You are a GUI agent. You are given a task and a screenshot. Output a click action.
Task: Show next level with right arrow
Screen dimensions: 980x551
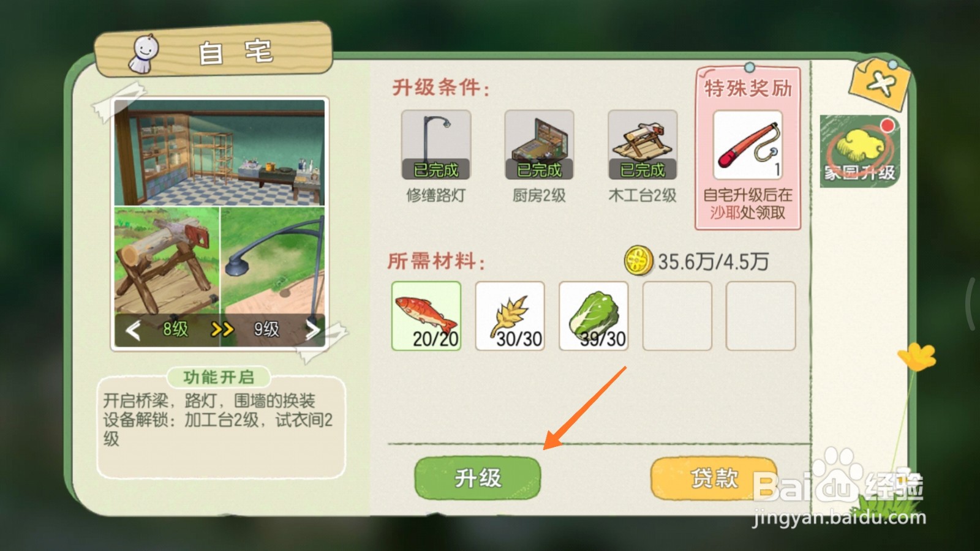(312, 331)
